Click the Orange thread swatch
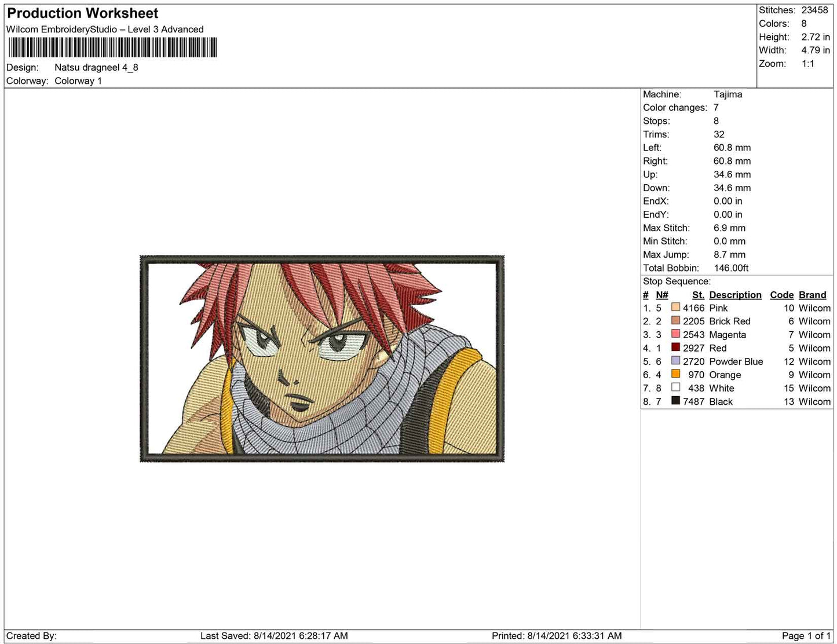 [675, 374]
